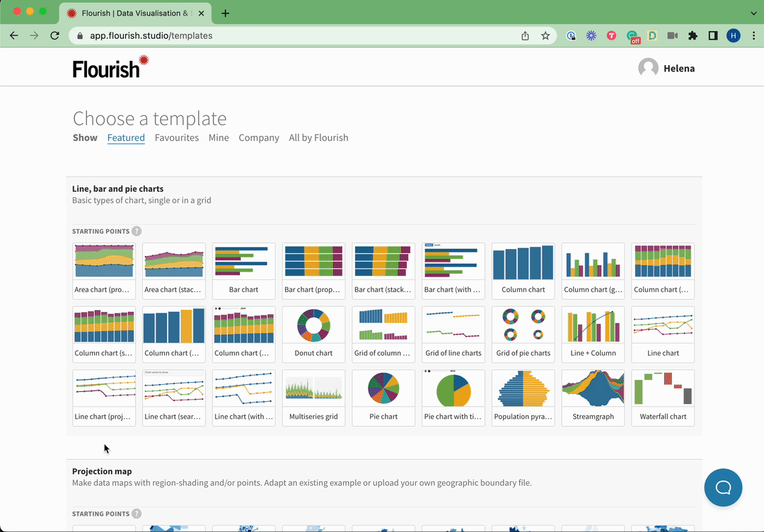764x532 pixels.
Task: Select the Population pyramid template
Action: coord(523,397)
